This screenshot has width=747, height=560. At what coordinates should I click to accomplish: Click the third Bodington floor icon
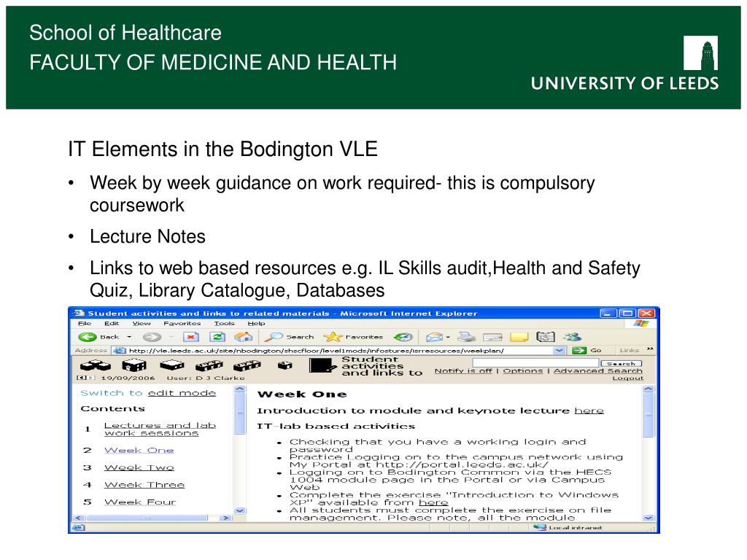(x=172, y=365)
